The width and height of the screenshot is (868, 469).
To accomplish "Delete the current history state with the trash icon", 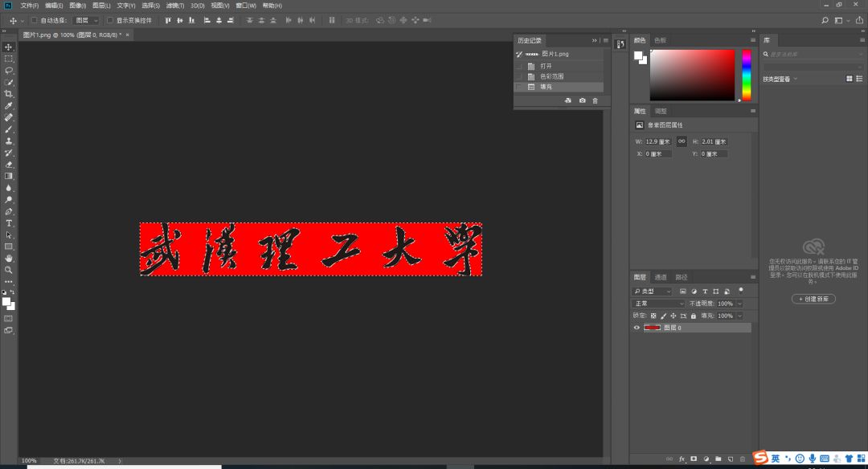I will (x=596, y=100).
